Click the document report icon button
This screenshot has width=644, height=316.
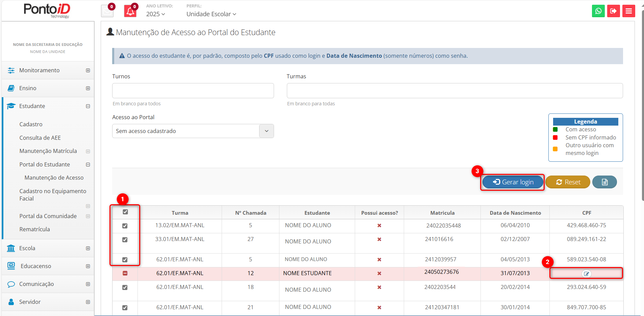(604, 182)
